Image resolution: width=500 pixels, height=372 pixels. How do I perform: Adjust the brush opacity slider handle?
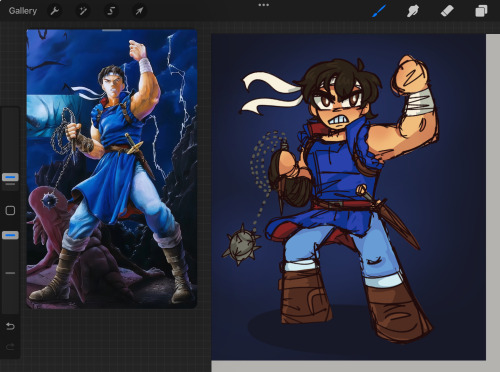click(x=10, y=235)
